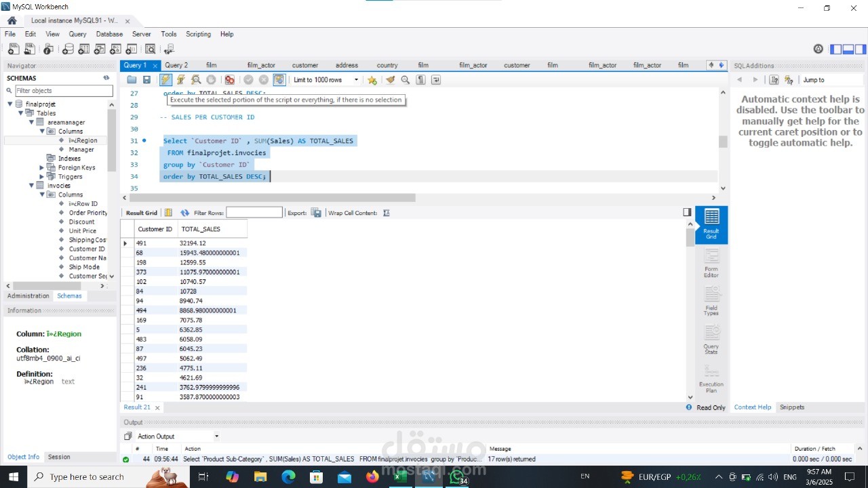Click the Jump to field in SQL Additions
Viewport: 868px width, 488px height.
click(832, 80)
